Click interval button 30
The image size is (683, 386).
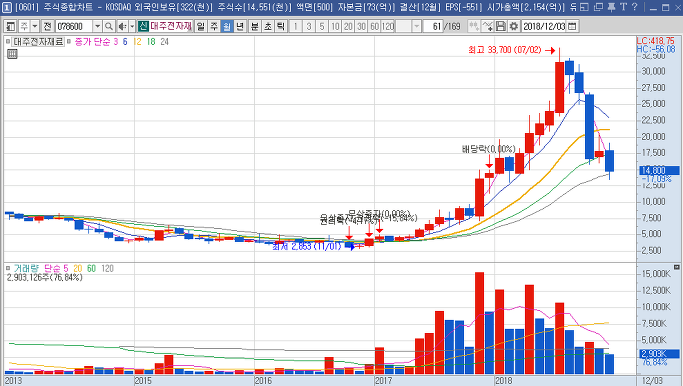pyautogui.click(x=362, y=27)
